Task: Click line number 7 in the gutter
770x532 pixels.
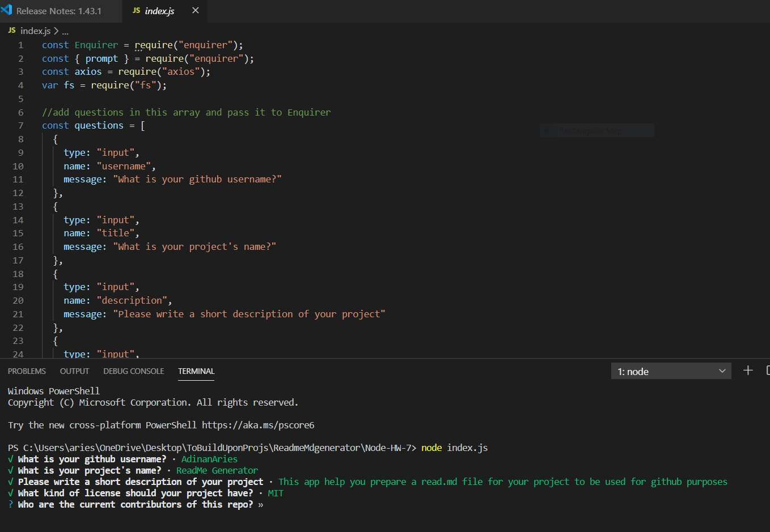Action: [20, 126]
